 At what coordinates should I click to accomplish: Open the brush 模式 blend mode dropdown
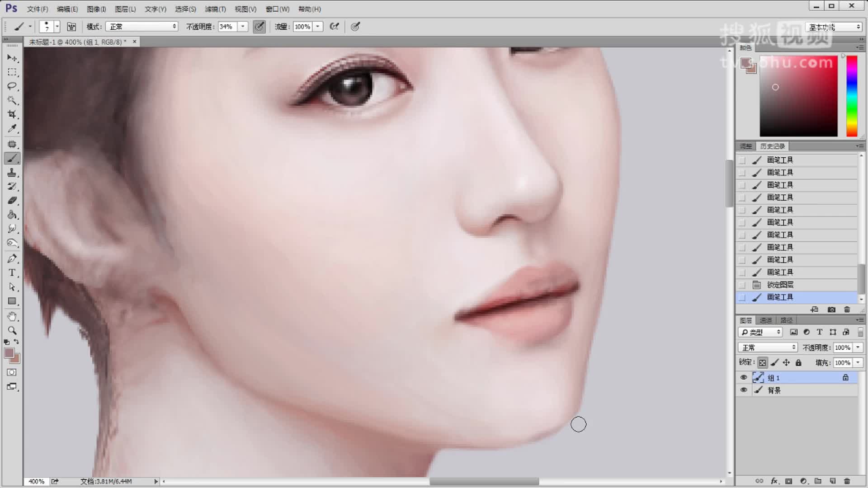point(142,27)
